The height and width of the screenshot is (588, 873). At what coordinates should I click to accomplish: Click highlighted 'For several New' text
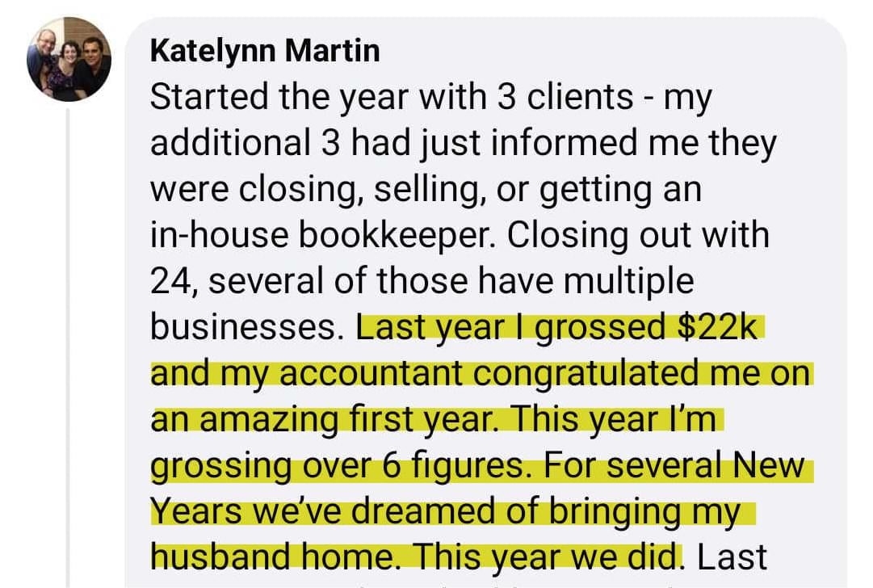[674, 465]
